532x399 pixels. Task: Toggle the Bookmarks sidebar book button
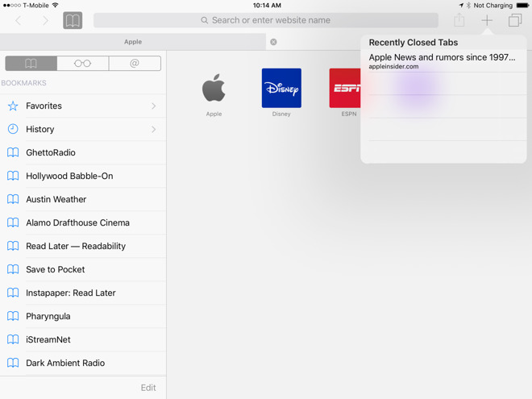pos(73,20)
